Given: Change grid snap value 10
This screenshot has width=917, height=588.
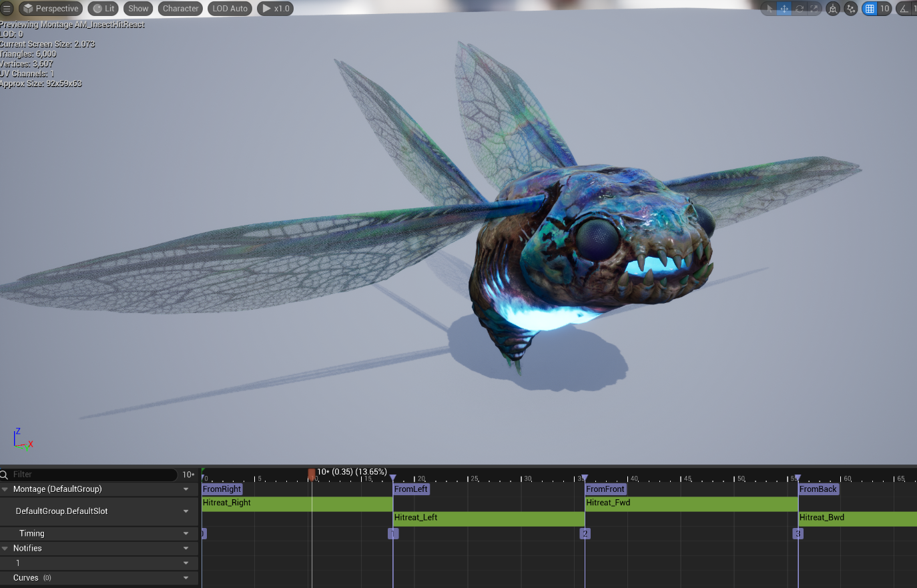Looking at the screenshot, I should (884, 9).
